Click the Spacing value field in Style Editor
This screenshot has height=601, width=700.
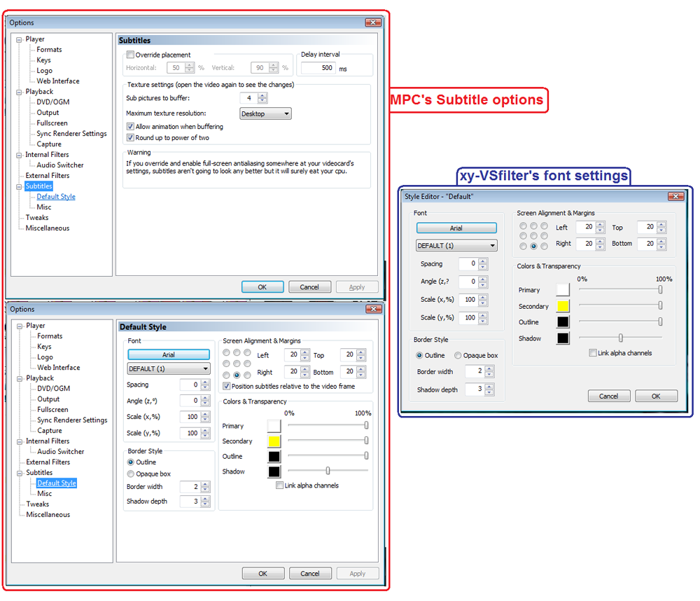tap(468, 263)
